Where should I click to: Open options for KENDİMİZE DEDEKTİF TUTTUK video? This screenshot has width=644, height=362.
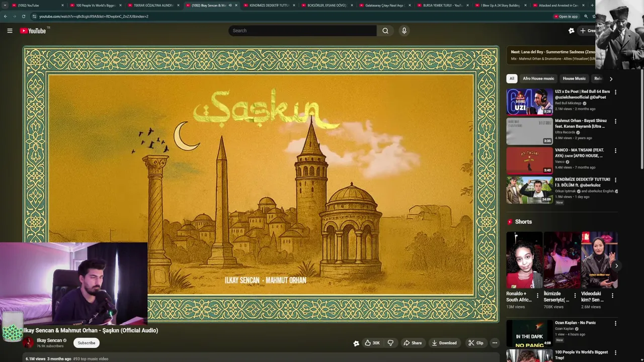coord(615,180)
